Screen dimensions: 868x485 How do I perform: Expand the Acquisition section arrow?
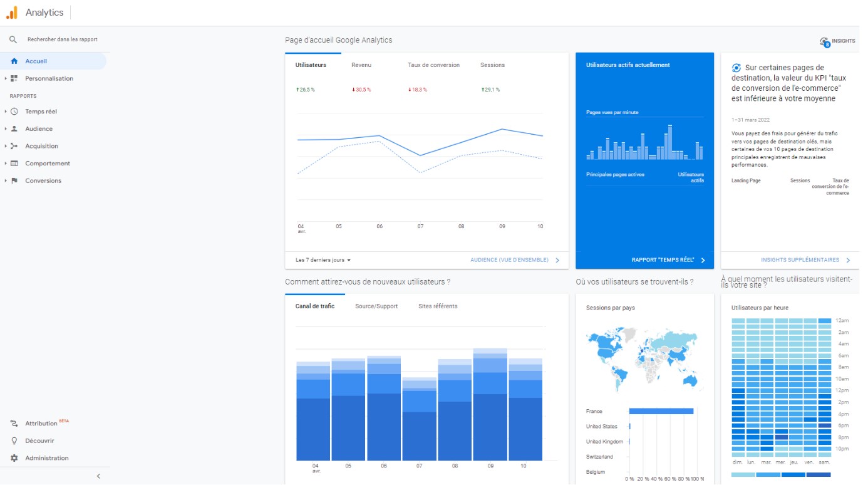point(6,146)
